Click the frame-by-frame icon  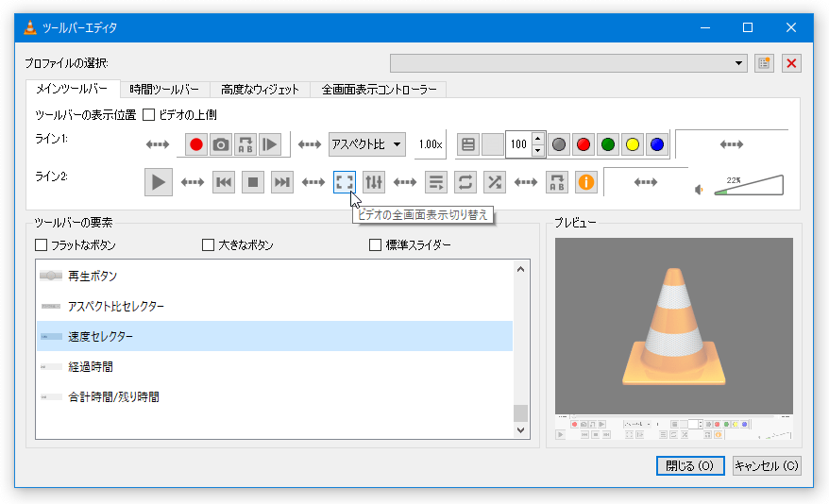(270, 144)
